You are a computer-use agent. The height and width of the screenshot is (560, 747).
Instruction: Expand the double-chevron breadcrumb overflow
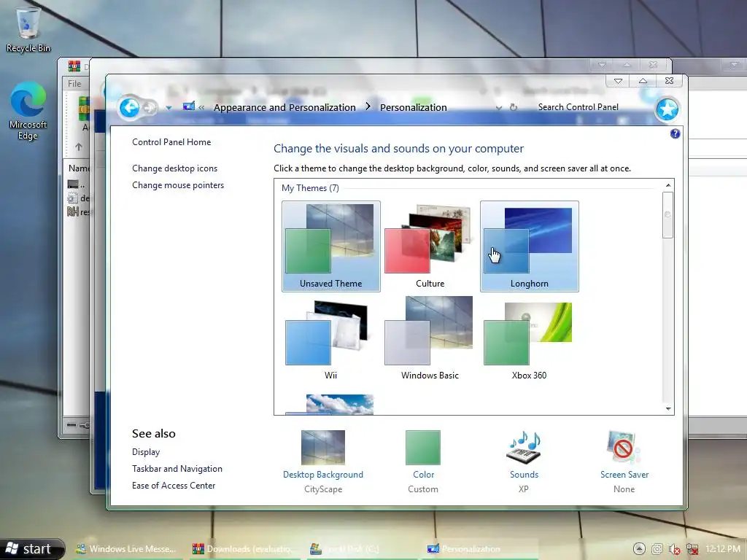pyautogui.click(x=201, y=108)
